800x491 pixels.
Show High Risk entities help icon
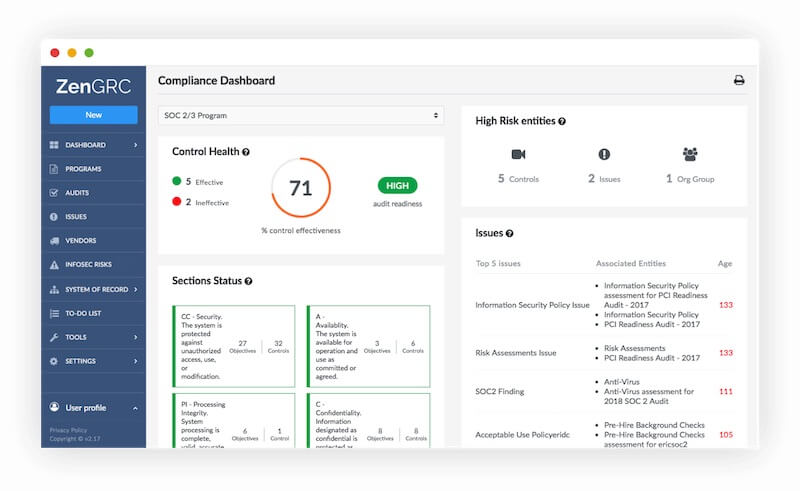click(562, 121)
